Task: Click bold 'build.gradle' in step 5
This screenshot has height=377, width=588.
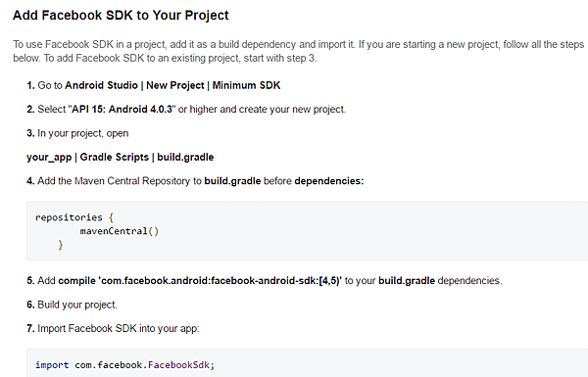Action: (x=407, y=281)
